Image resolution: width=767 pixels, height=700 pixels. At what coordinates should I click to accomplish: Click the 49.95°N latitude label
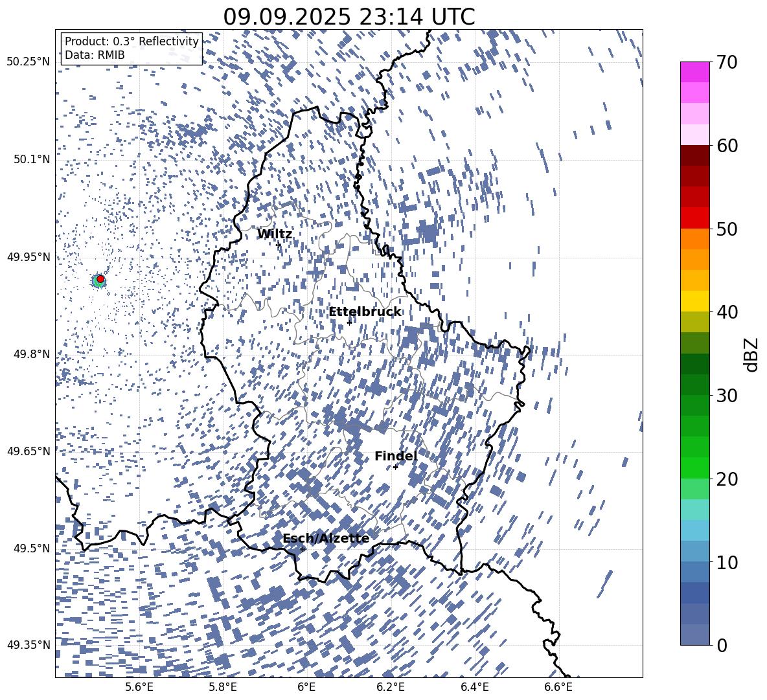(x=29, y=256)
